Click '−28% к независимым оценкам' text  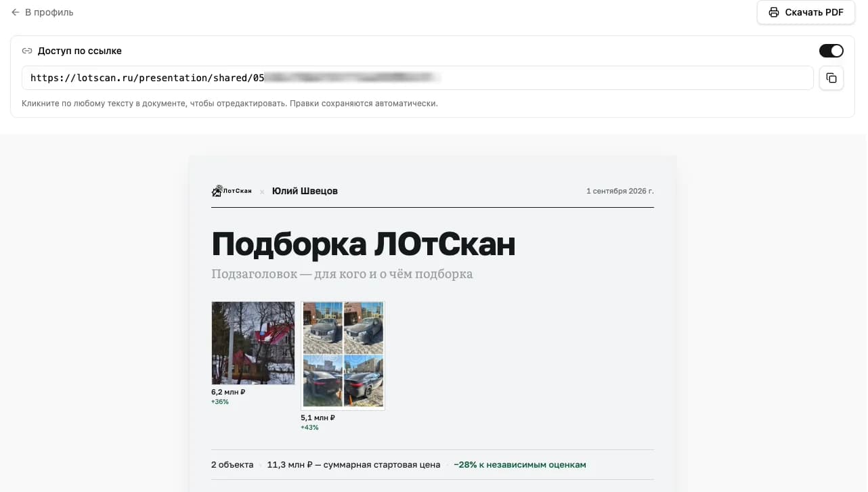[520, 465]
